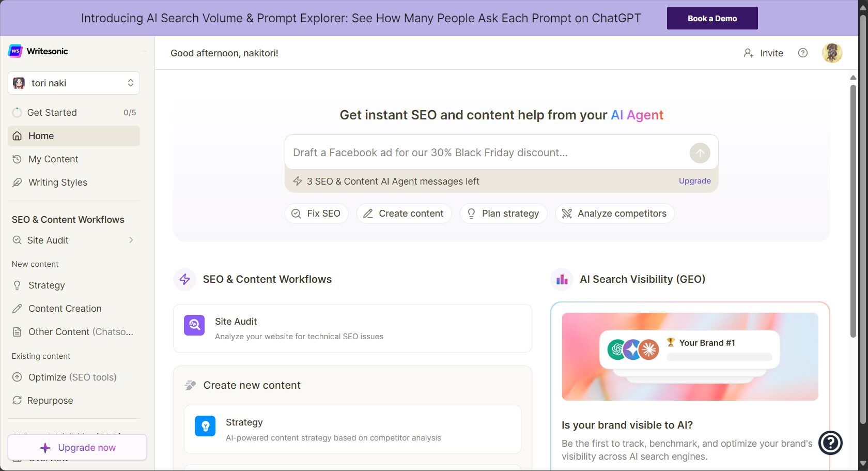Select the Analyze competitors chip

615,214
